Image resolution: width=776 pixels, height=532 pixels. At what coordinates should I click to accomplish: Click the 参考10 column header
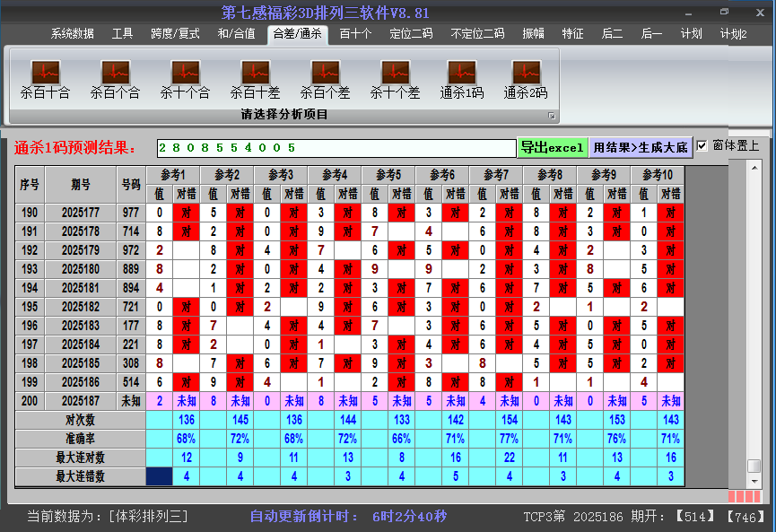click(658, 175)
